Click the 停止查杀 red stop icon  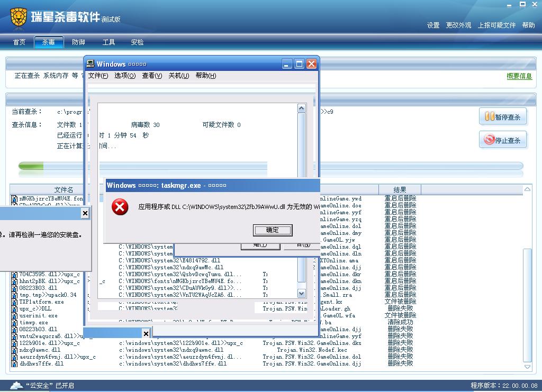(489, 140)
